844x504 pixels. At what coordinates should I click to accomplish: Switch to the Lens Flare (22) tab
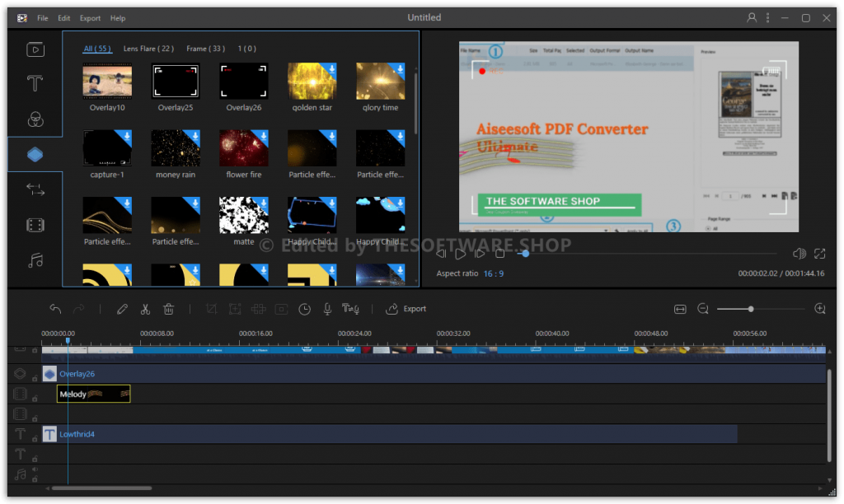[x=148, y=49]
